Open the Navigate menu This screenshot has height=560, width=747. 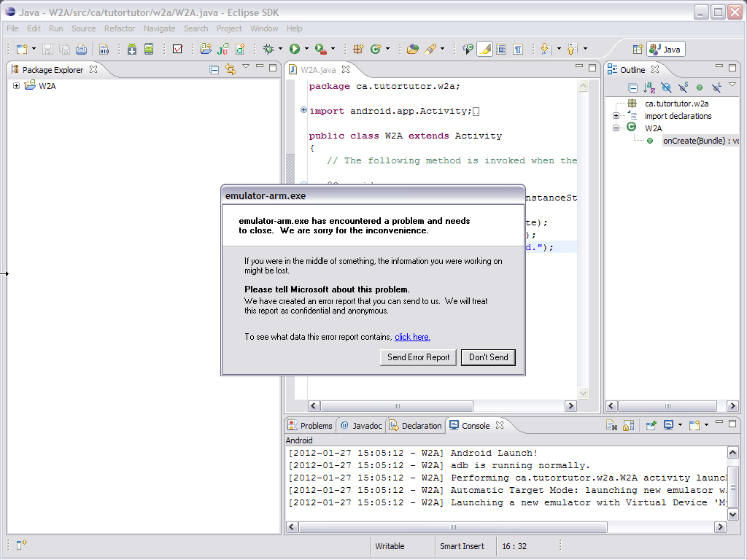(x=159, y=28)
